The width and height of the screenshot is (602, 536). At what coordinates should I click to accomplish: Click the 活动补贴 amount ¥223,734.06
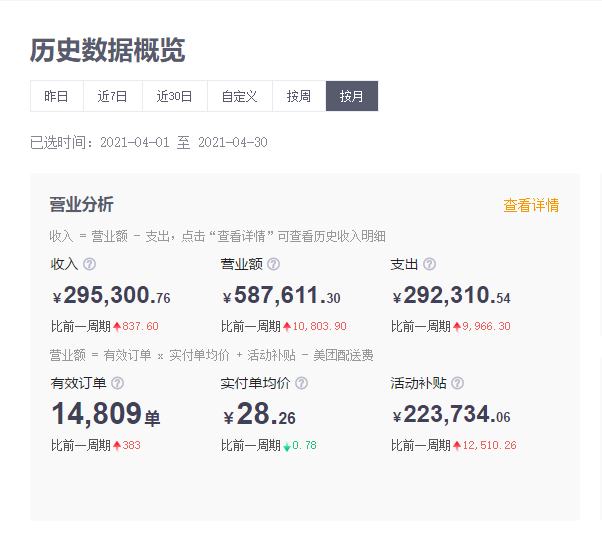451,415
